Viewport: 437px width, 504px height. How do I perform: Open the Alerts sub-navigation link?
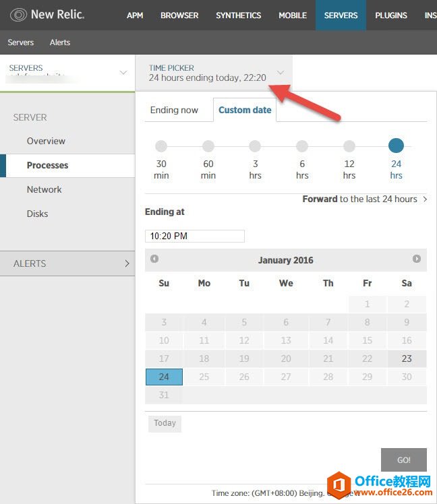click(60, 42)
